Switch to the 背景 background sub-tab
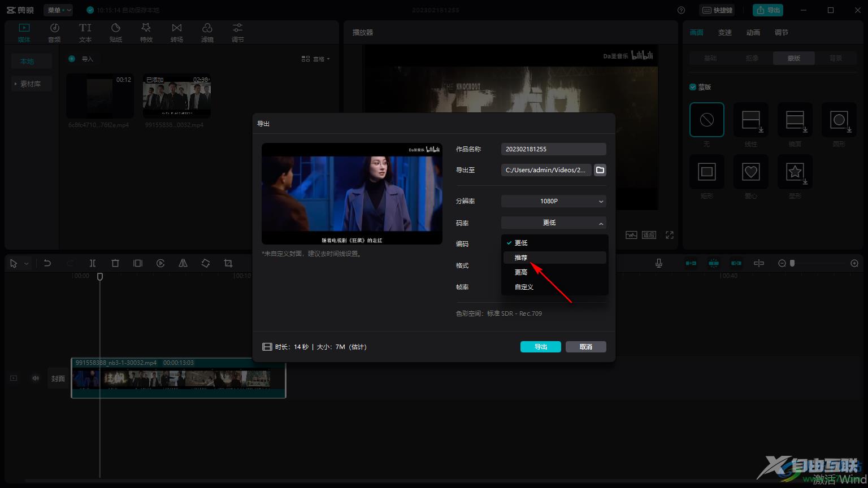Viewport: 868px width, 488px height. coord(836,58)
